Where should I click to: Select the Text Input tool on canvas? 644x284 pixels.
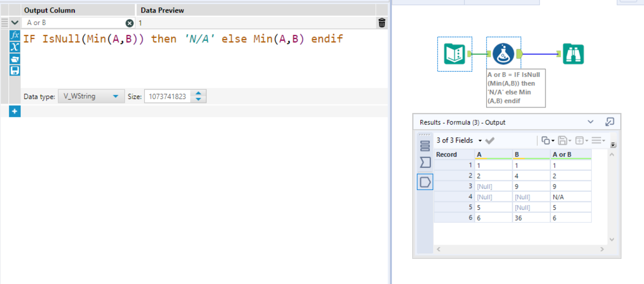pos(454,54)
